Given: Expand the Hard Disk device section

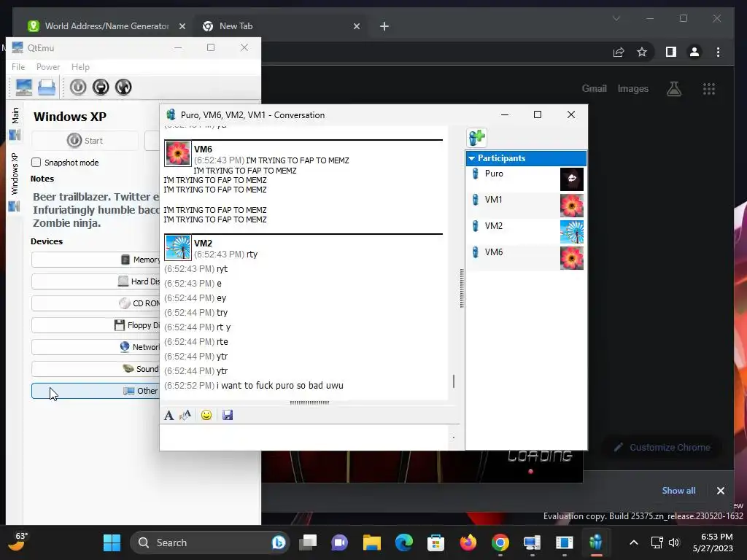Looking at the screenshot, I should click(96, 281).
